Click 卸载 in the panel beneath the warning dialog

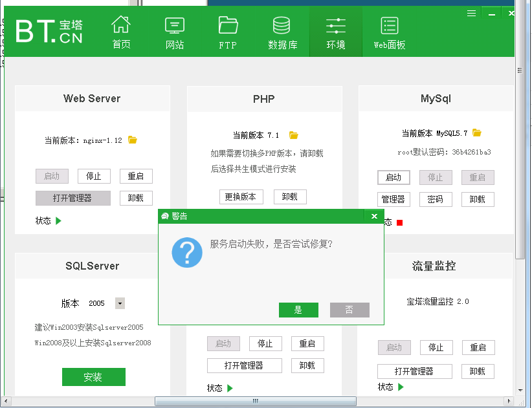click(x=307, y=365)
